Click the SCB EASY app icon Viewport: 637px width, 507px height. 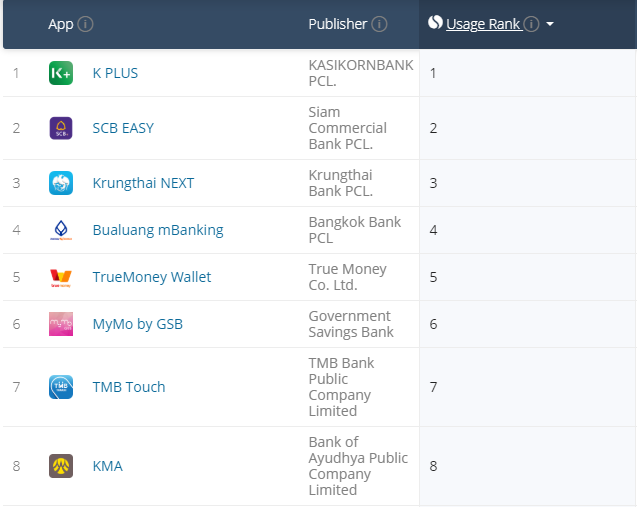click(61, 128)
